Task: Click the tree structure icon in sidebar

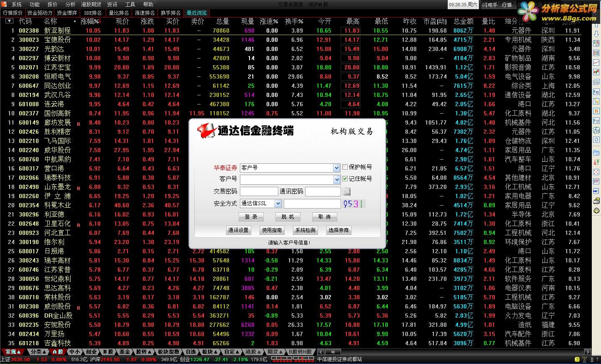Action: [x=596, y=101]
